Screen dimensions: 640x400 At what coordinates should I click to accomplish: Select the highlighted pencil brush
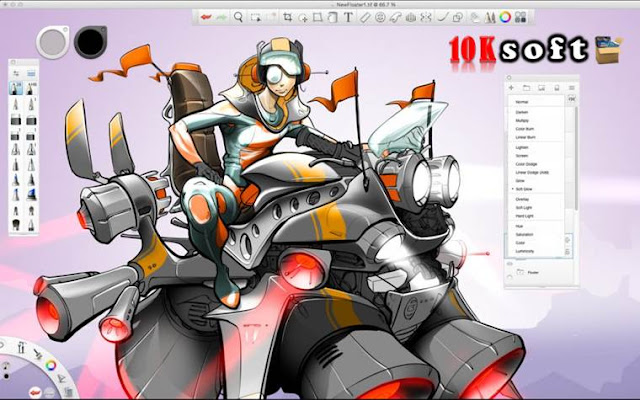(16, 88)
